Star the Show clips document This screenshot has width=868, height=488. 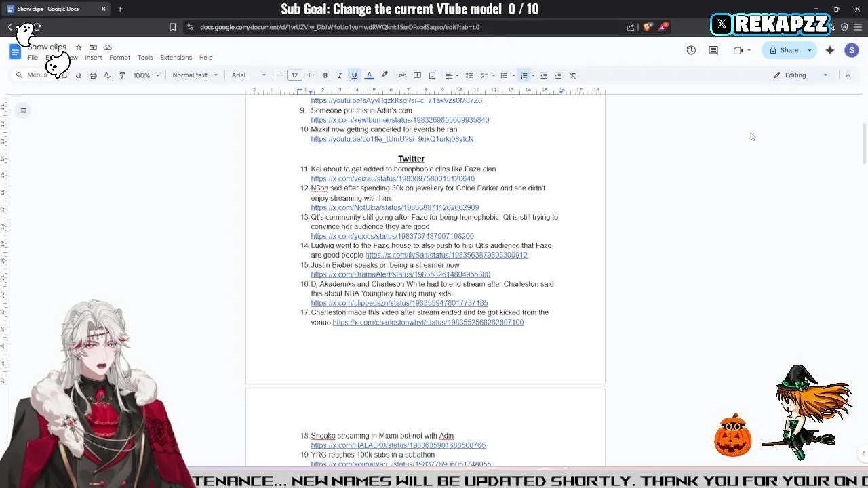click(x=79, y=47)
